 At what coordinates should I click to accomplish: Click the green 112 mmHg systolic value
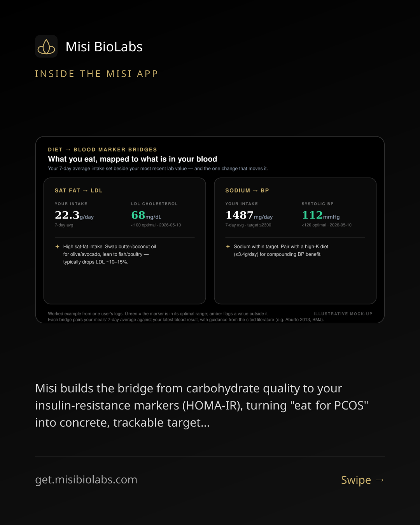click(321, 215)
